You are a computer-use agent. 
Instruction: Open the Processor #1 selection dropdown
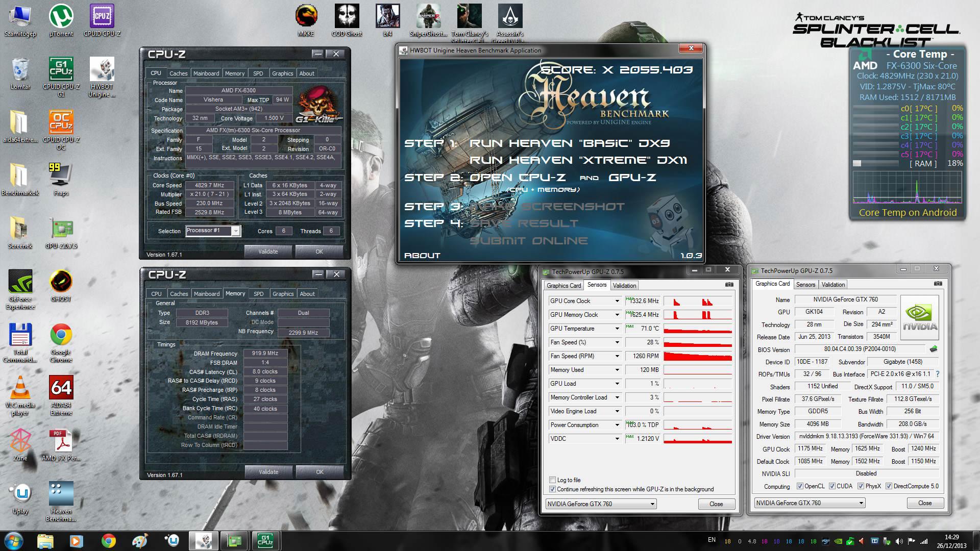point(235,231)
